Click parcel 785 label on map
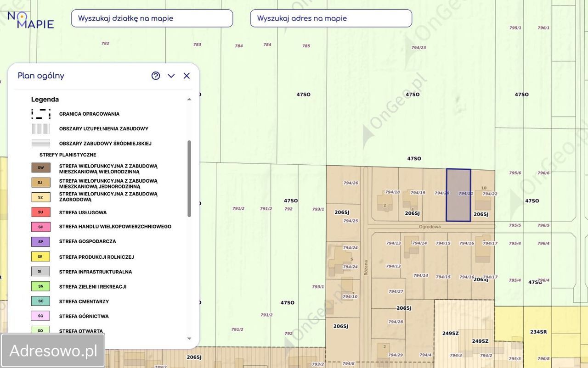588x368 pixels. pyautogui.click(x=306, y=46)
